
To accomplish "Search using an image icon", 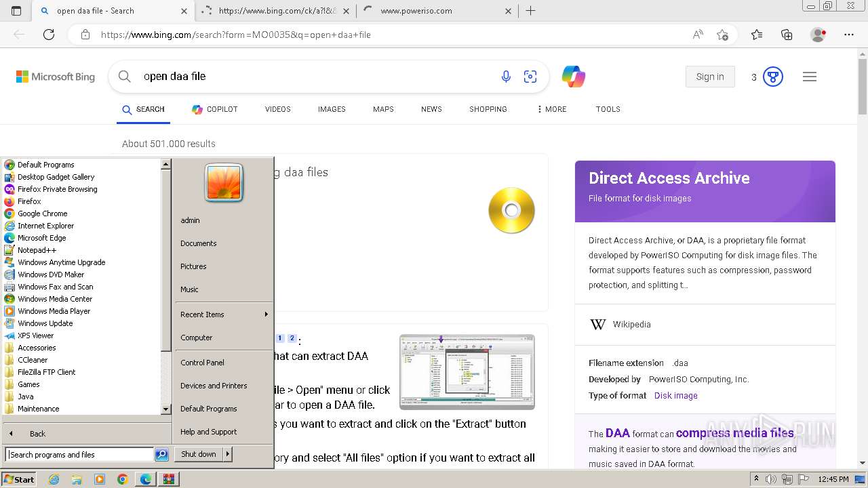I will tap(530, 77).
